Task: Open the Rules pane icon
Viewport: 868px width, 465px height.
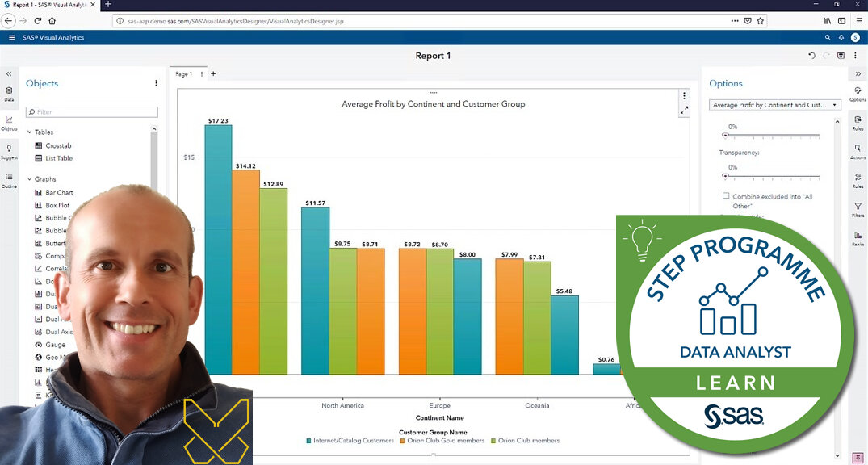Action: [x=858, y=177]
